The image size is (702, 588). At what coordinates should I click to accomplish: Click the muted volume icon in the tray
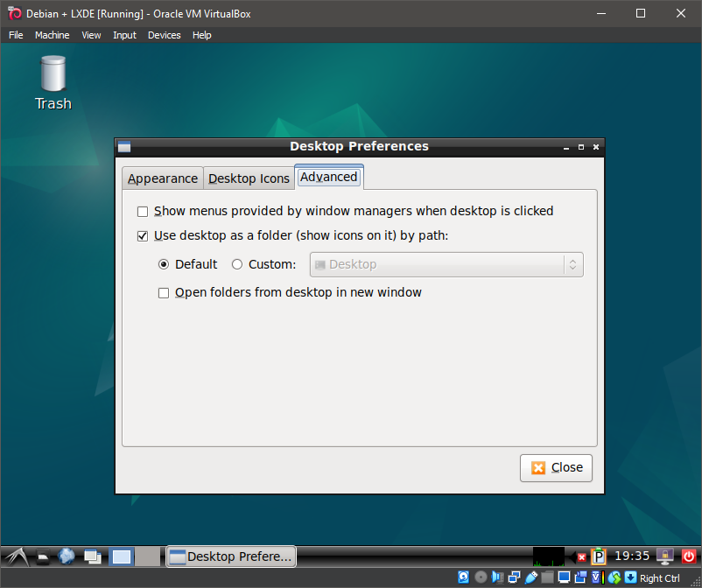tap(580, 556)
